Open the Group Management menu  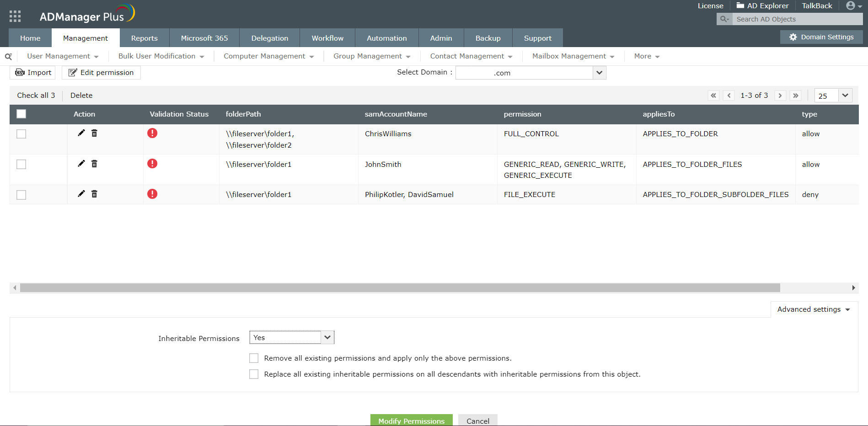tap(371, 56)
